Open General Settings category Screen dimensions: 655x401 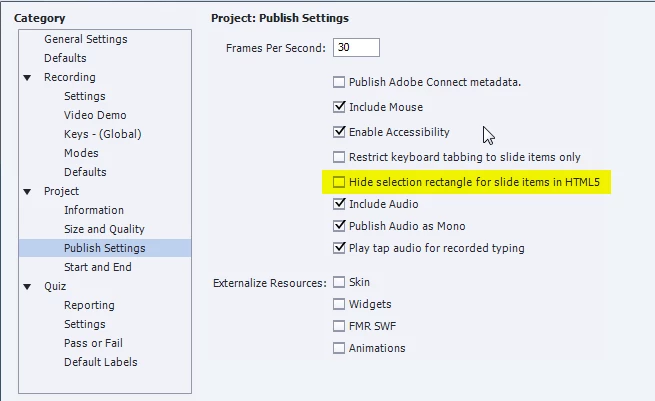[x=86, y=39]
